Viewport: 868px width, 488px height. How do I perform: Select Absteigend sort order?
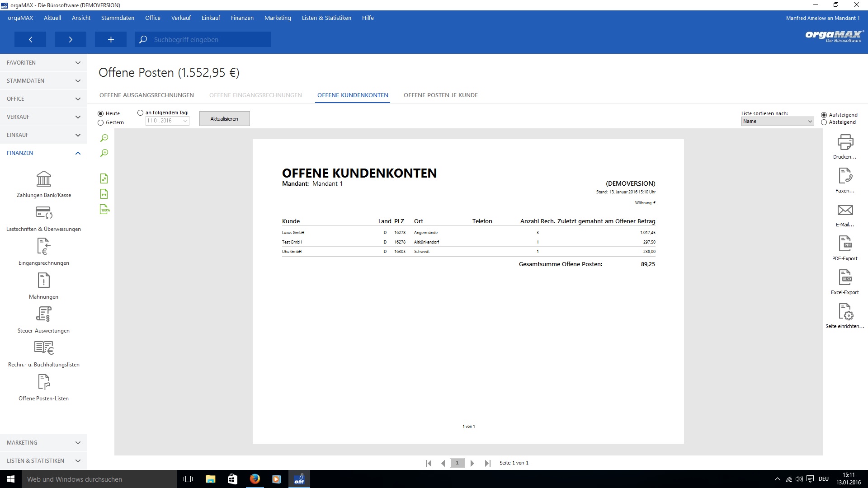824,122
